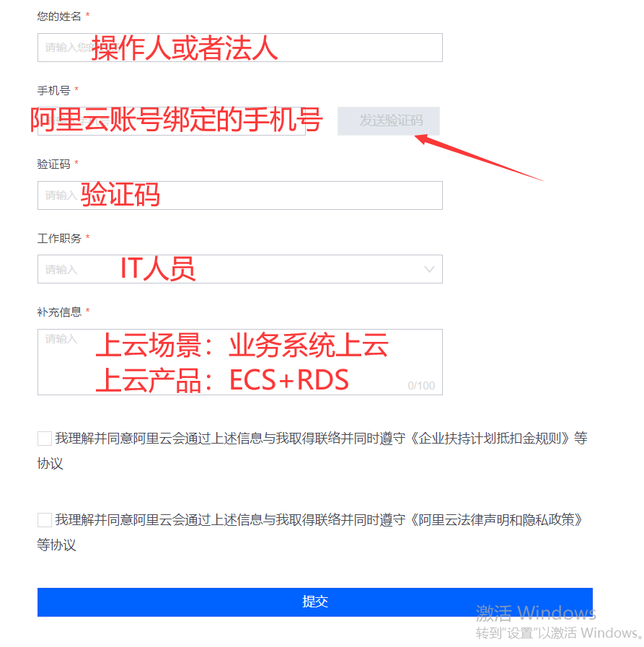Click the 激活 Windows watermark heading
Screen dimensions: 644x647
pos(536,613)
